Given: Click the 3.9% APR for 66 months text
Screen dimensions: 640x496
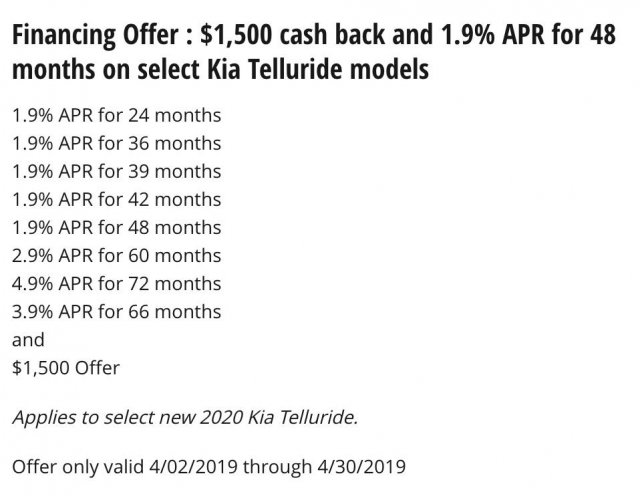Looking at the screenshot, I should 117,312.
